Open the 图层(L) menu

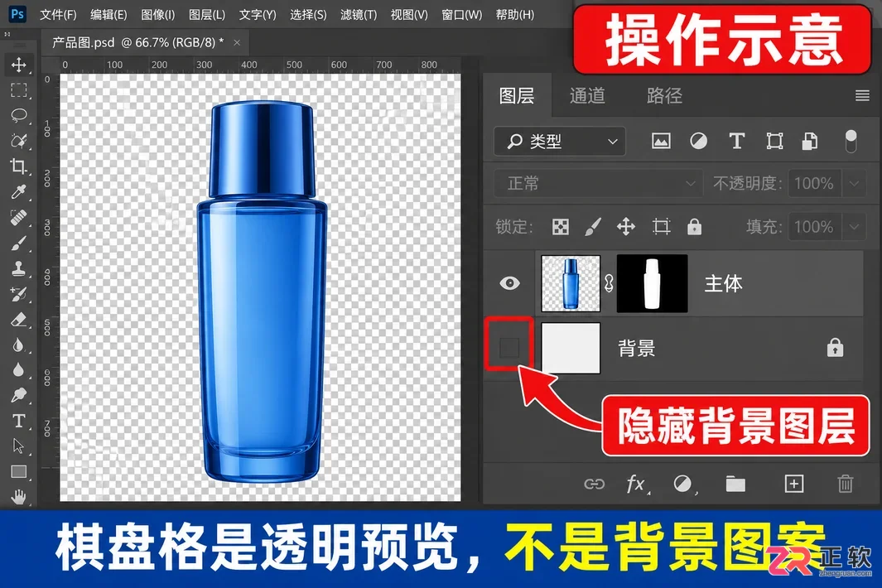[x=207, y=15]
